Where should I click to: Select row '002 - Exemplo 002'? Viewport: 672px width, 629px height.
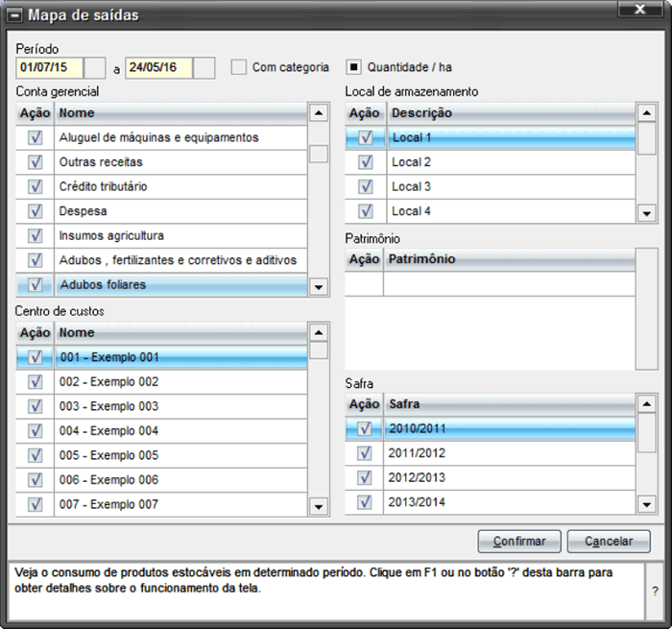point(161,382)
